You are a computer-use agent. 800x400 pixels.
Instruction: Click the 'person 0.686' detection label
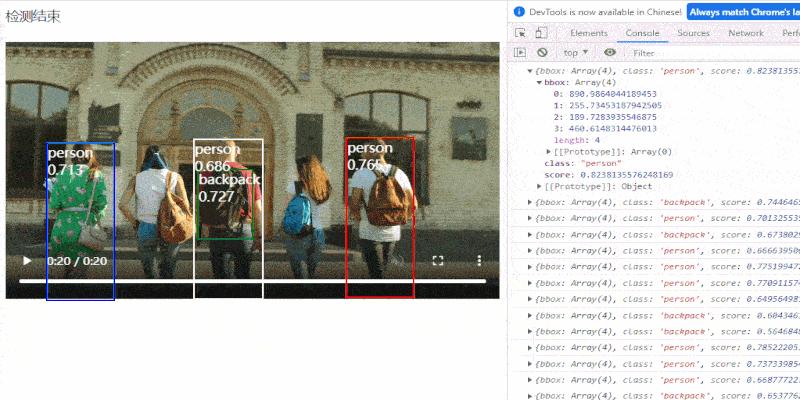coord(217,158)
